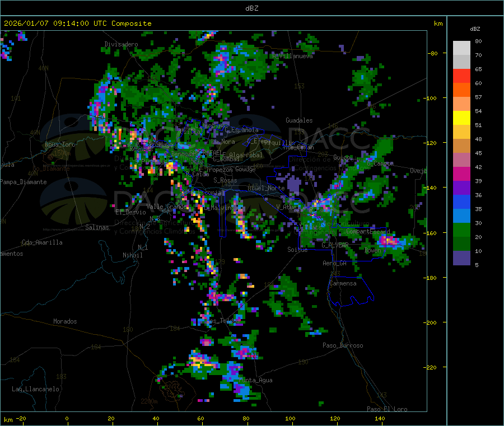Select the '-220' km axis tick label

point(430,368)
